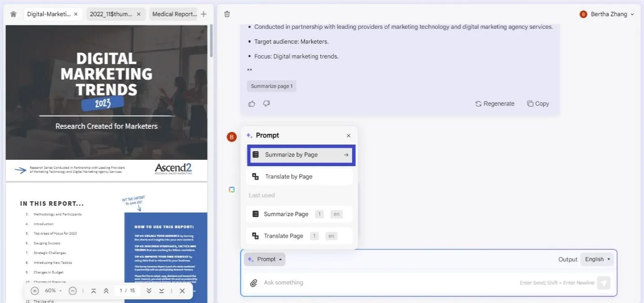Like the response with thumbs up
Viewport: 644px width, 303px height.
252,104
